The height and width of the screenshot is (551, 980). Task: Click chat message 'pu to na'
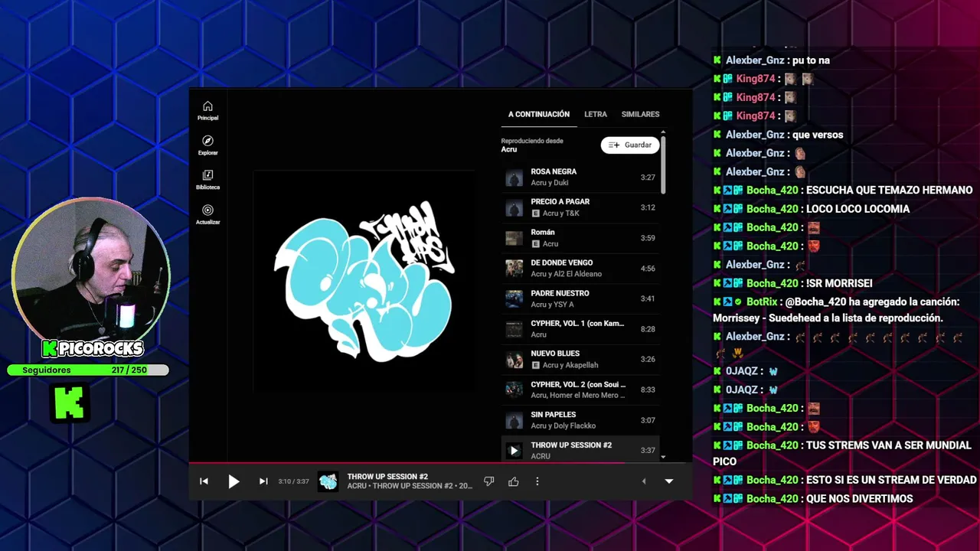[811, 60]
